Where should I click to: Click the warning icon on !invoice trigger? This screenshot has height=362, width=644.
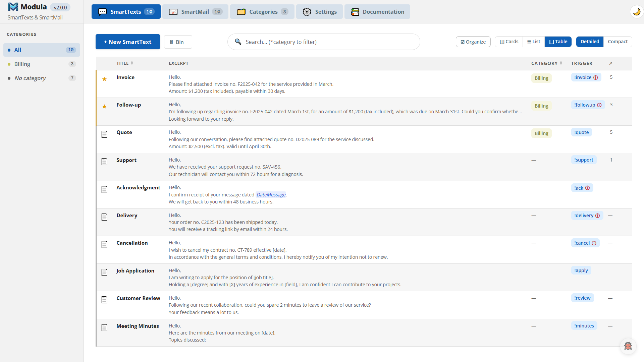[596, 77]
